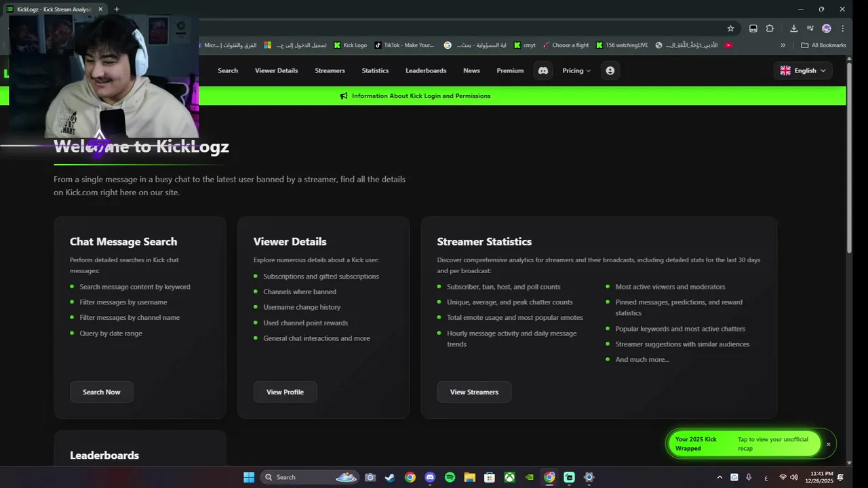Image resolution: width=868 pixels, height=488 pixels.
Task: Show hidden bookmarks with double chevron
Action: pos(783,45)
